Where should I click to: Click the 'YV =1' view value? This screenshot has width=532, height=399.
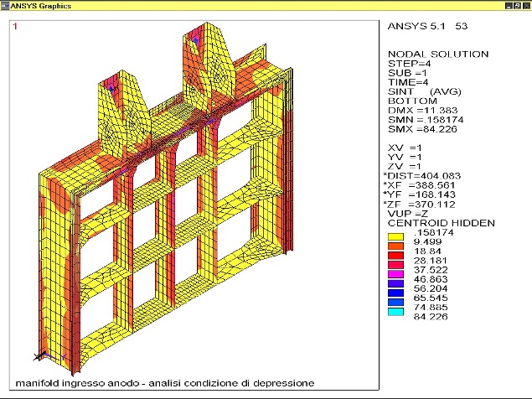tap(405, 158)
